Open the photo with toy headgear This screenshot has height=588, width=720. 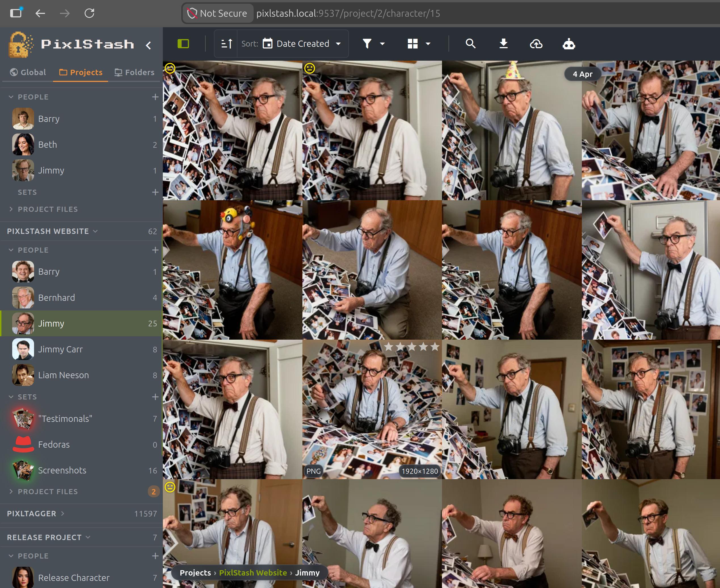[x=232, y=270]
